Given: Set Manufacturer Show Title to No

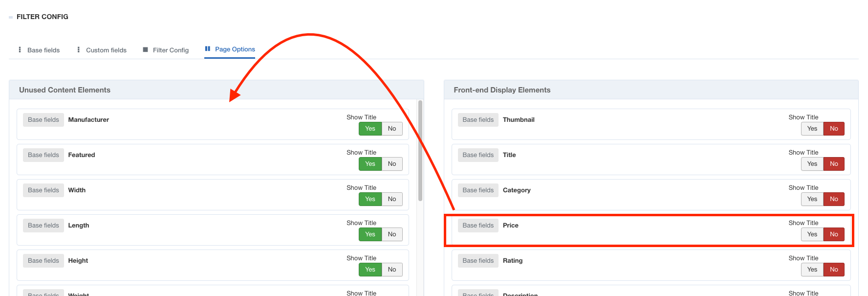Looking at the screenshot, I should pos(392,129).
